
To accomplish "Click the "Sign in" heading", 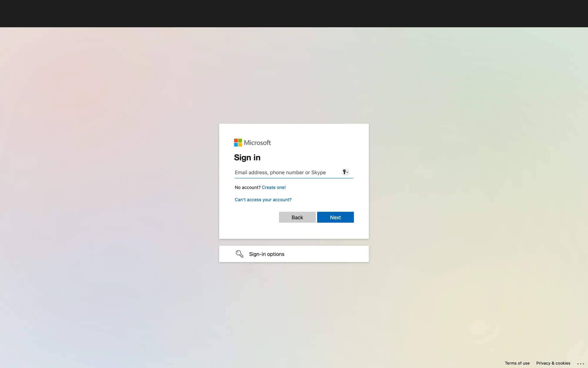I will coord(247,158).
